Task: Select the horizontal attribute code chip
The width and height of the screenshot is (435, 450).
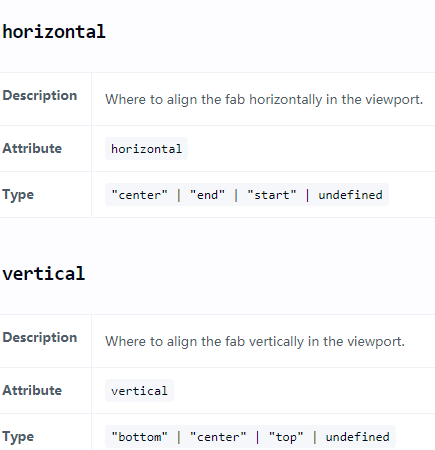Action: pos(146,149)
